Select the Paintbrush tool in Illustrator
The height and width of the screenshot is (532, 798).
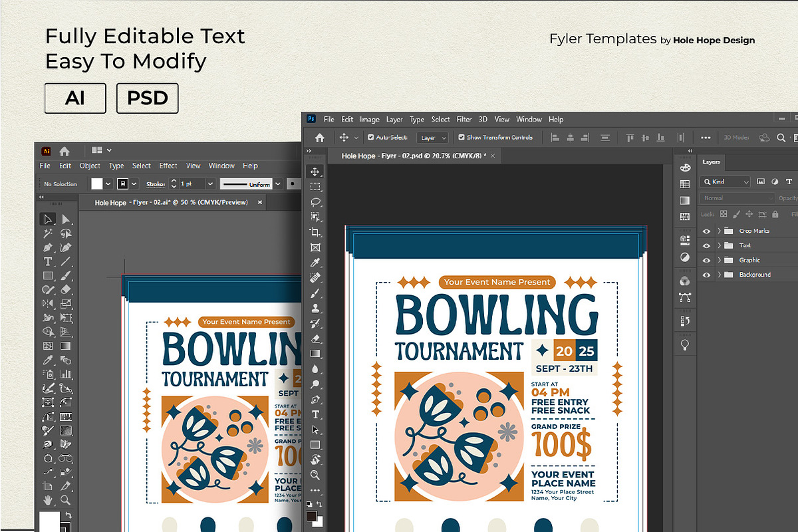point(66,275)
